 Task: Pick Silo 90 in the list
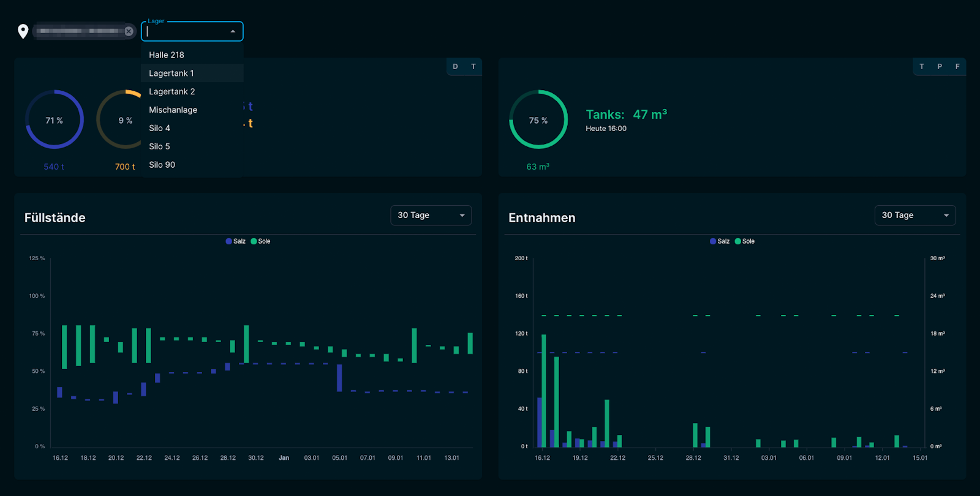coord(192,165)
